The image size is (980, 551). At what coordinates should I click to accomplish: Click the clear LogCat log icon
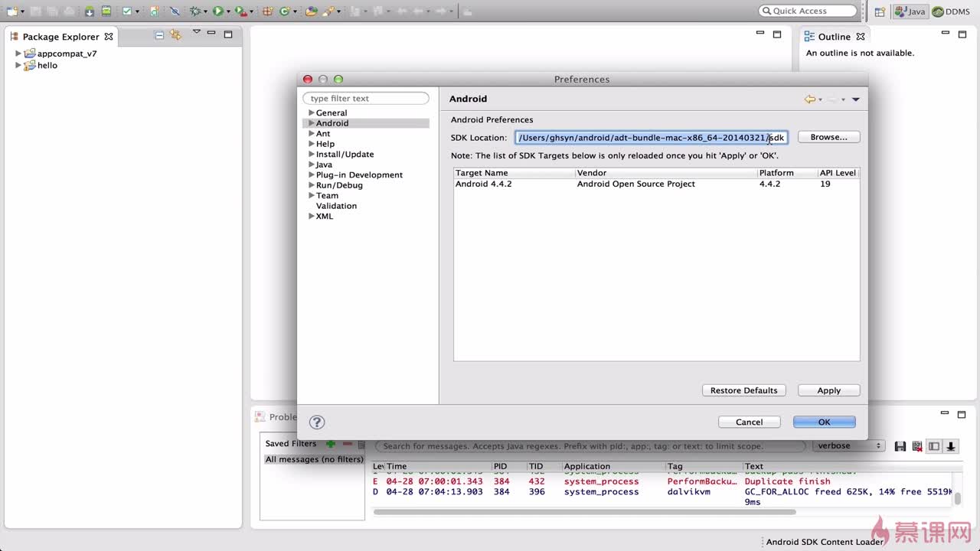(917, 446)
